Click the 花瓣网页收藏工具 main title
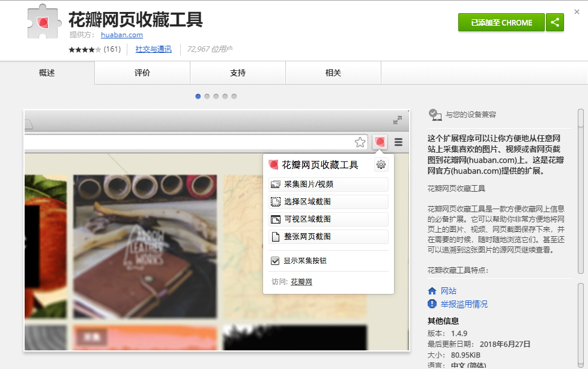The image size is (588, 369). tap(136, 19)
